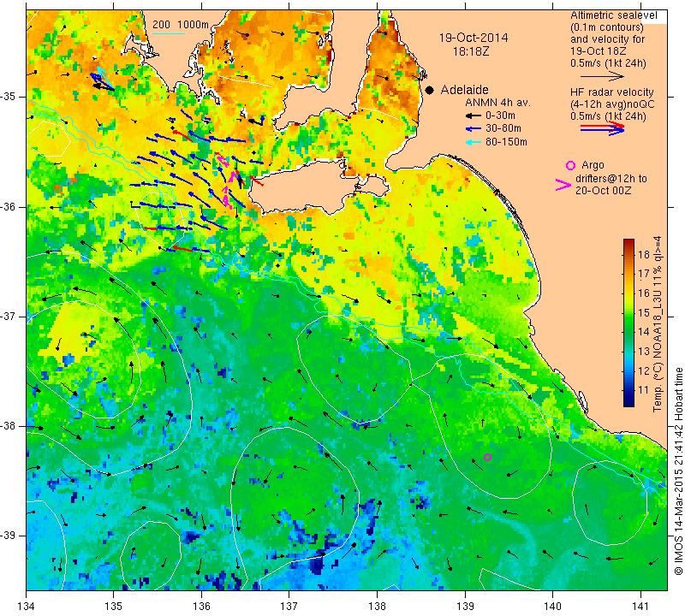Click the 140 longitude axis label
This screenshot has width=685, height=616.
(x=552, y=607)
